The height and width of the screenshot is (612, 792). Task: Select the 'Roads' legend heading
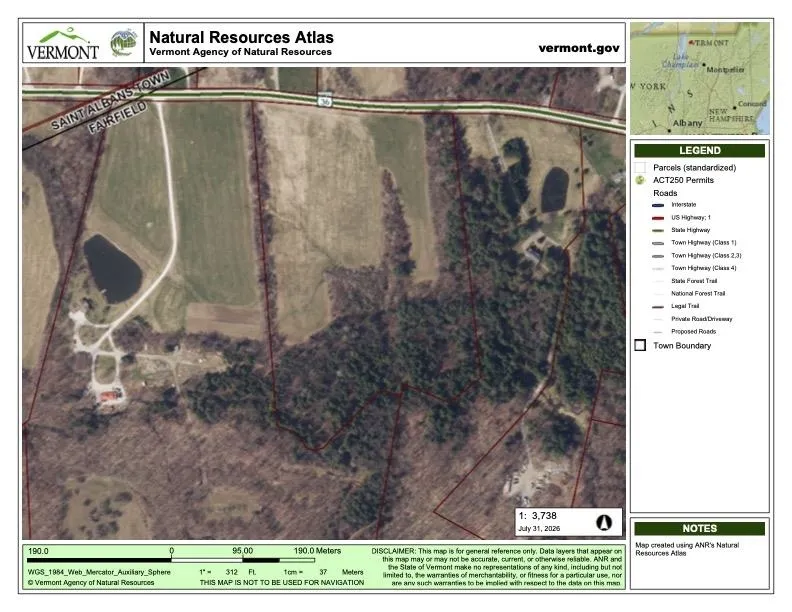point(665,193)
